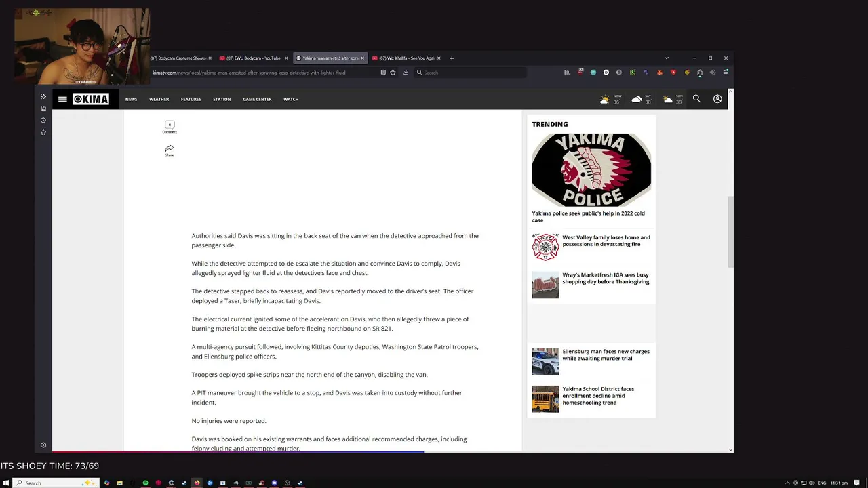Screen dimensions: 868x488
Task: Click the extension icon with red badge
Action: (x=580, y=72)
